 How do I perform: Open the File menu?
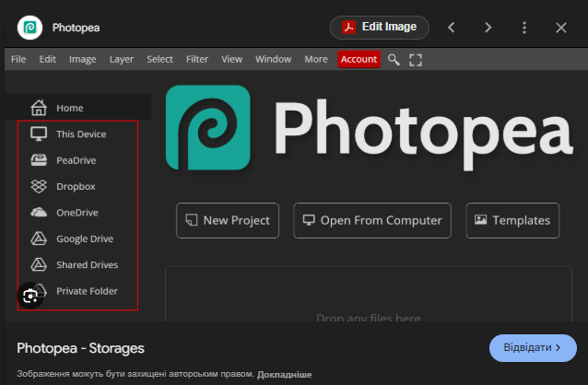point(18,60)
